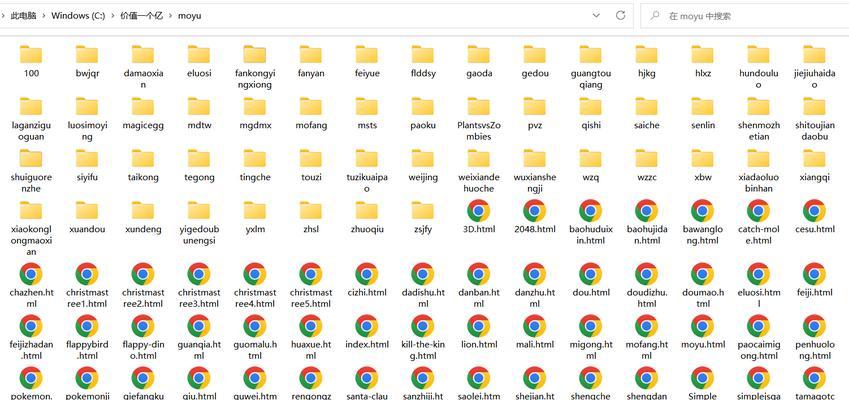The image size is (849, 400).
Task: Select christmastree1.html file icon
Action: point(87,274)
